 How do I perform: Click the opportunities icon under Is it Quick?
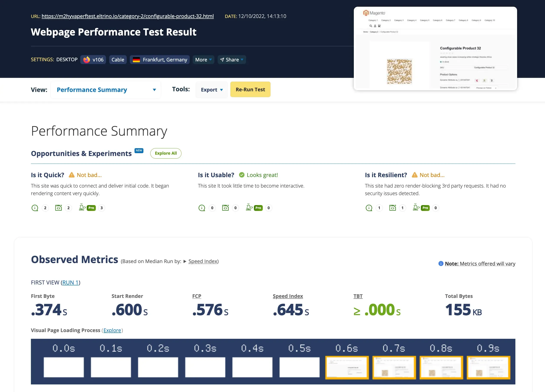pos(35,208)
